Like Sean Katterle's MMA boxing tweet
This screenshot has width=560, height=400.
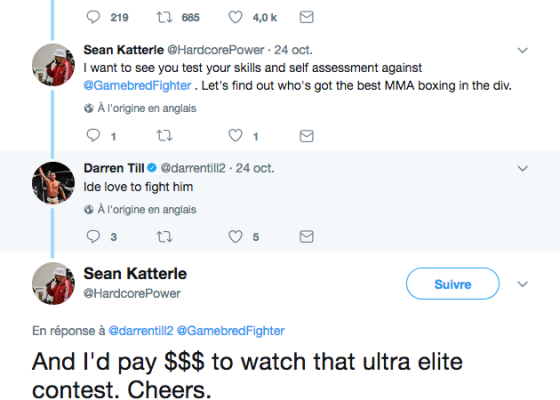click(x=235, y=135)
